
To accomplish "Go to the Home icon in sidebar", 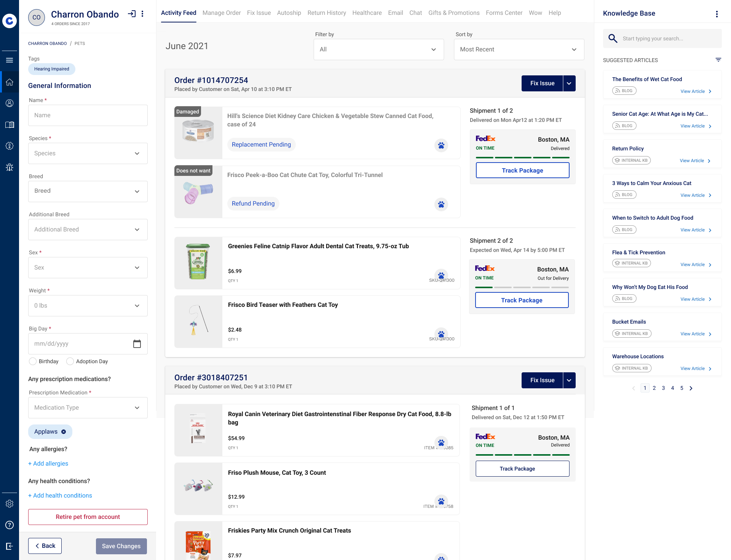I will point(10,82).
